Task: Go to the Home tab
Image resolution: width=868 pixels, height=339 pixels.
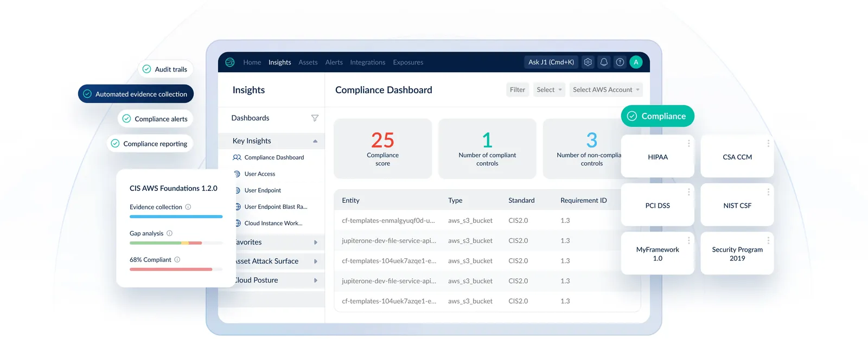Action: [x=252, y=62]
